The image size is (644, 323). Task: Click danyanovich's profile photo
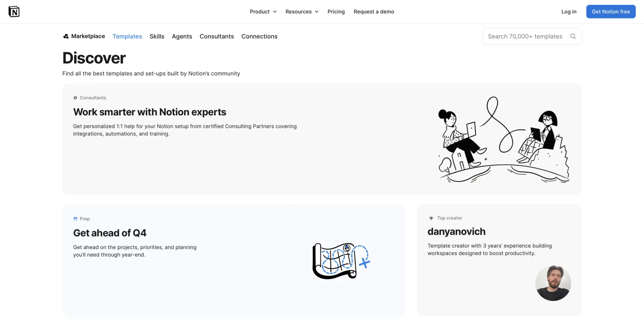[553, 283]
